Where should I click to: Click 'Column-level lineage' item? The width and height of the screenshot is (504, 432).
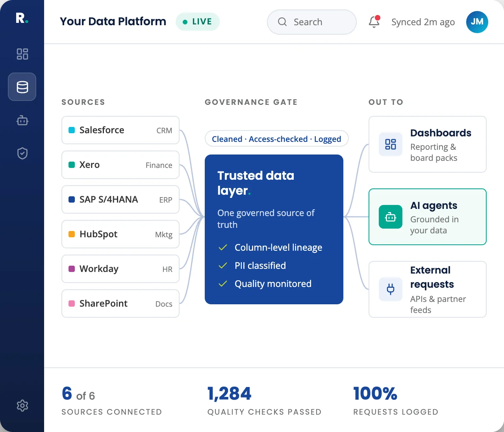271,248
